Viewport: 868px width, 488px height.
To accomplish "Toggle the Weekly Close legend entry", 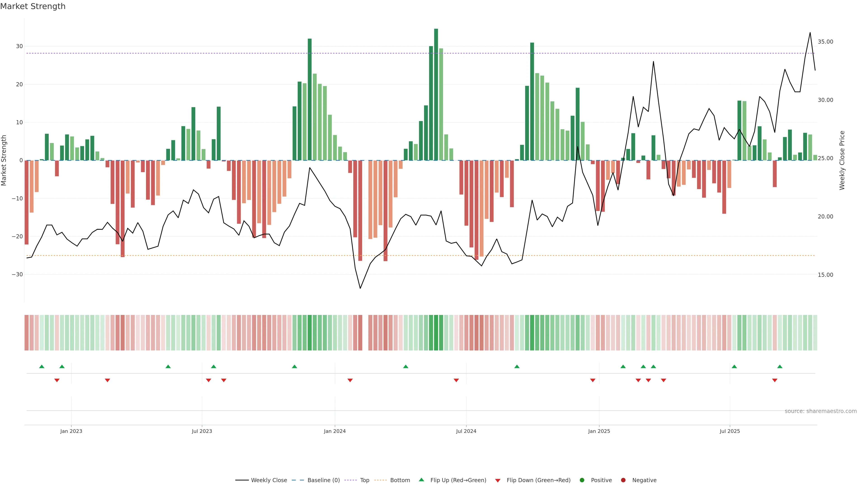I will [269, 480].
